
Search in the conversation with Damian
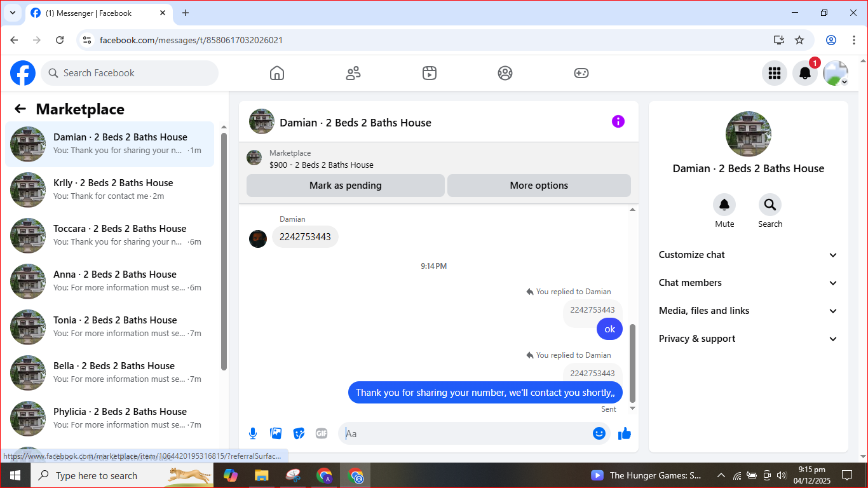pos(770,205)
